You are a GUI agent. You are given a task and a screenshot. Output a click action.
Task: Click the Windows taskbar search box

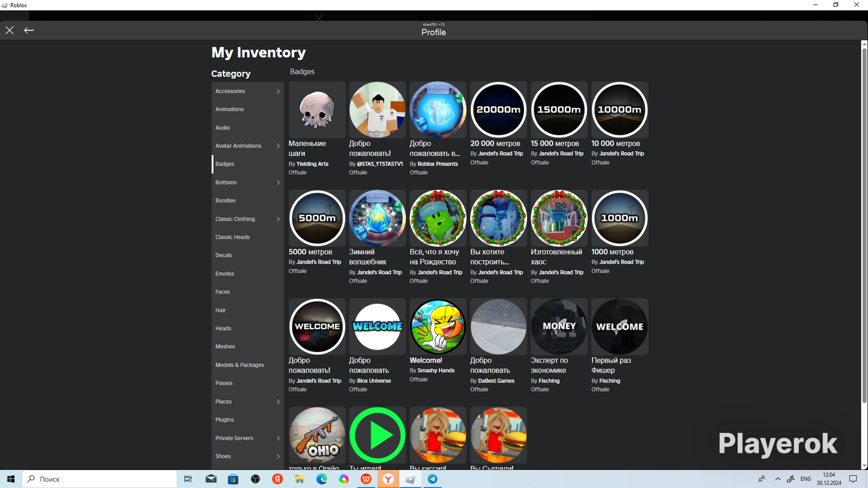100,479
